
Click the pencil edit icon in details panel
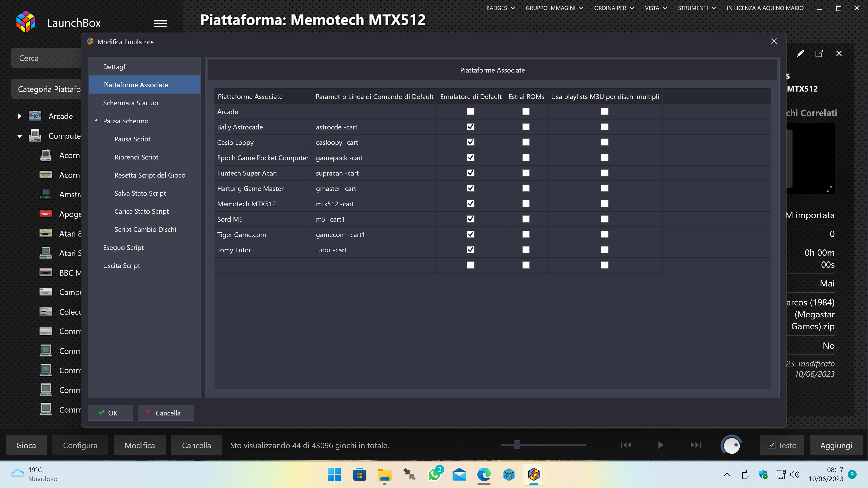coord(800,54)
